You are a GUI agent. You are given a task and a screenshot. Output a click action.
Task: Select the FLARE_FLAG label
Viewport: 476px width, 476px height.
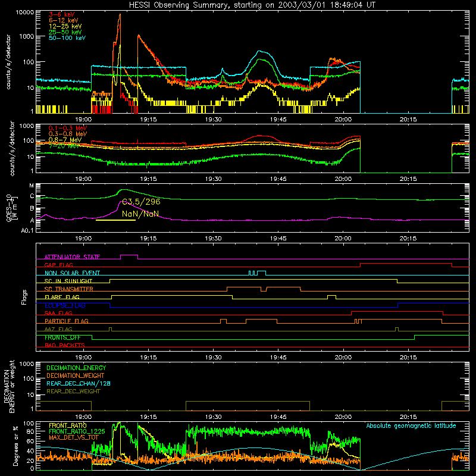tap(62, 297)
